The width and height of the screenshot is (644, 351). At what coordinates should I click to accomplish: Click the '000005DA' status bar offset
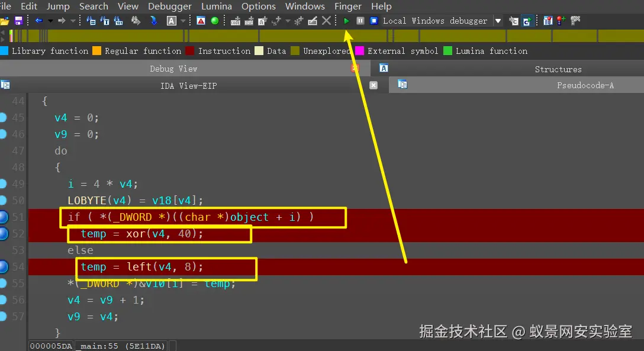coord(51,346)
